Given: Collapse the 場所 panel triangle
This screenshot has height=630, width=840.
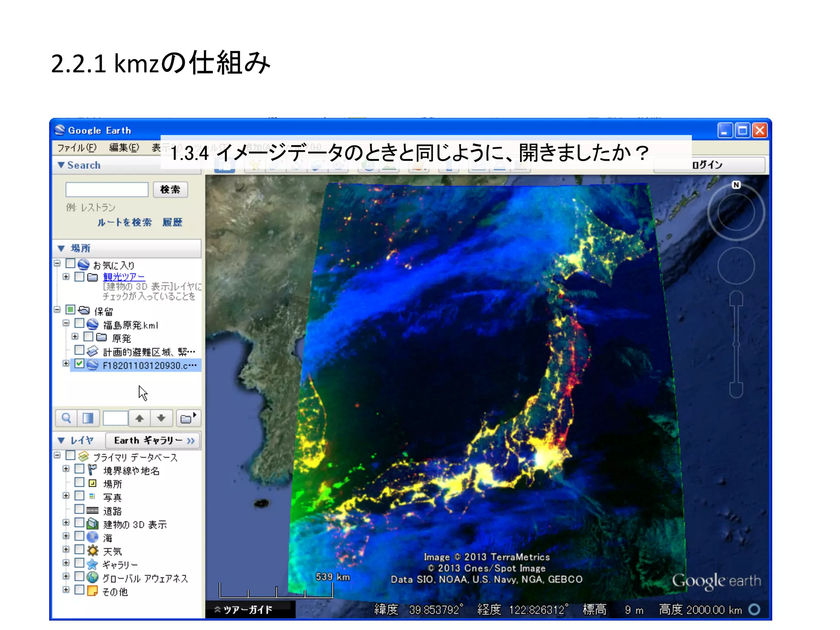Looking at the screenshot, I should pyautogui.click(x=61, y=248).
